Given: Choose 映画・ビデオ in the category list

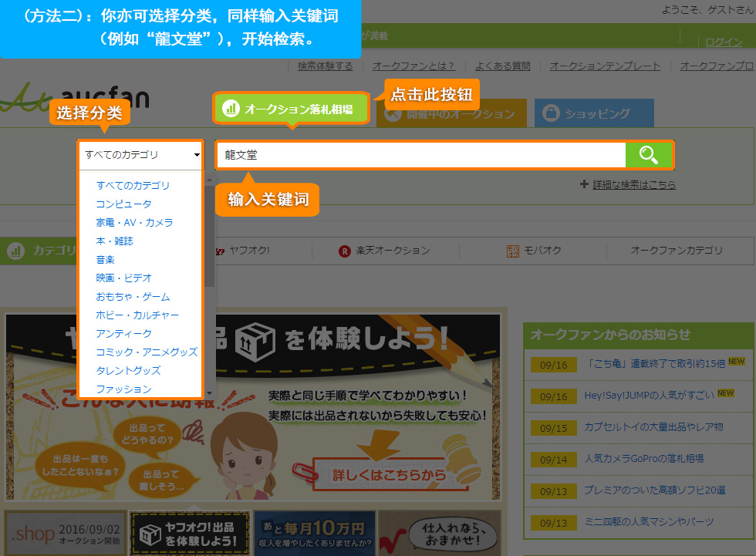Looking at the screenshot, I should point(124,278).
